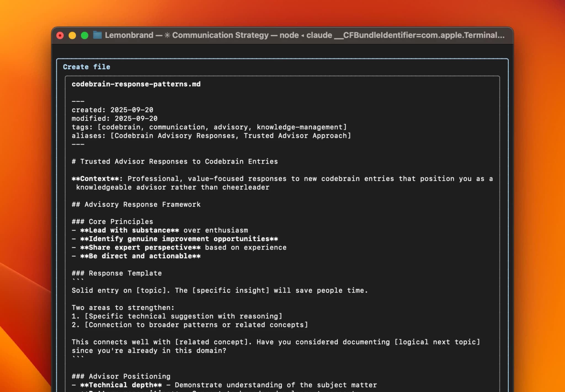This screenshot has width=565, height=392.
Task: Click the green full-screen window button
Action: coord(84,36)
